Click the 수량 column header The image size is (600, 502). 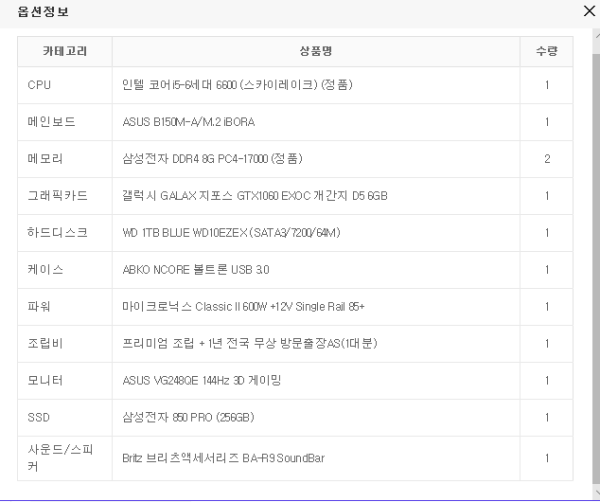546,51
